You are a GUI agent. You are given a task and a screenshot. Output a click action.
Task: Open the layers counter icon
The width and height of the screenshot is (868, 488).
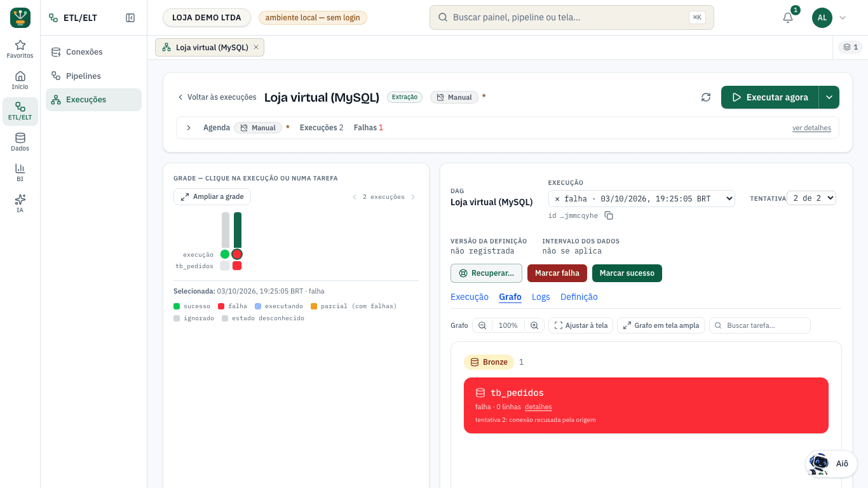[x=850, y=47]
